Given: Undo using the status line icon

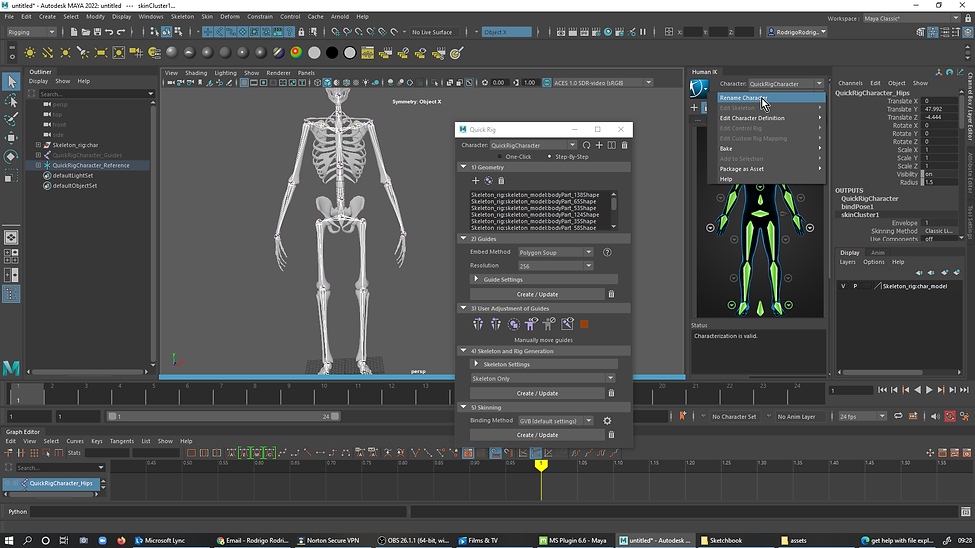Looking at the screenshot, I should (109, 32).
